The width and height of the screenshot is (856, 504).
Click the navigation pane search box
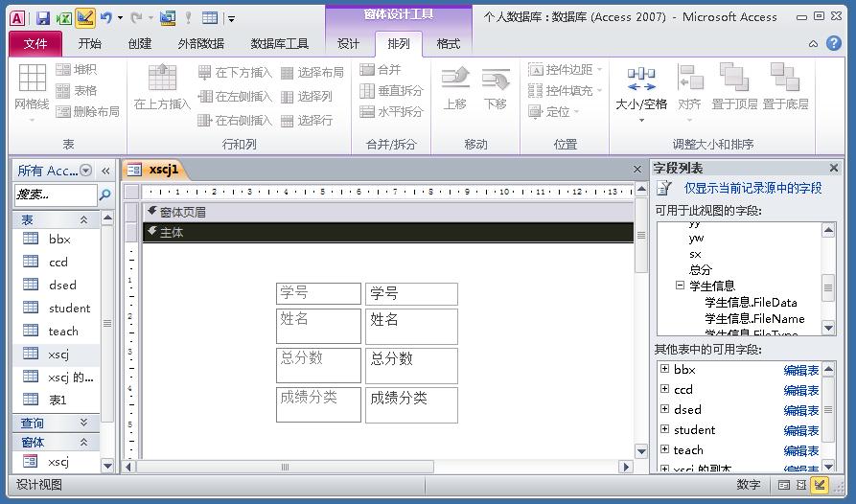56,195
